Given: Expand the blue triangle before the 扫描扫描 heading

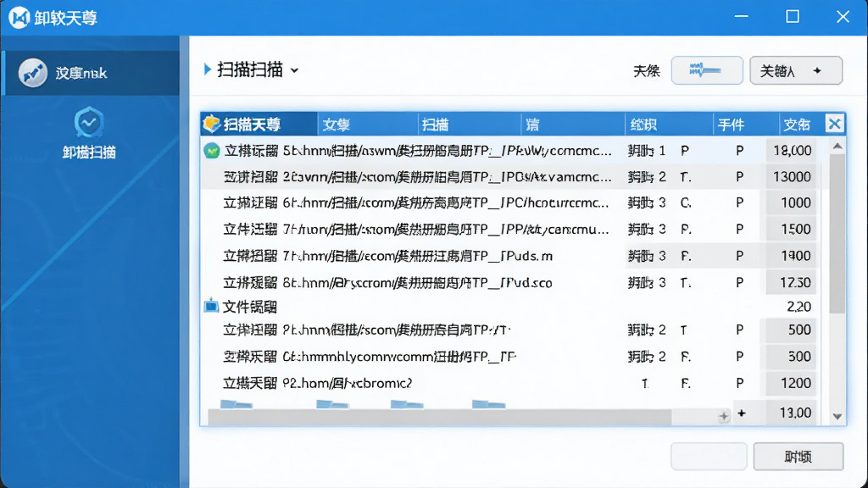Looking at the screenshot, I should tap(208, 69).
